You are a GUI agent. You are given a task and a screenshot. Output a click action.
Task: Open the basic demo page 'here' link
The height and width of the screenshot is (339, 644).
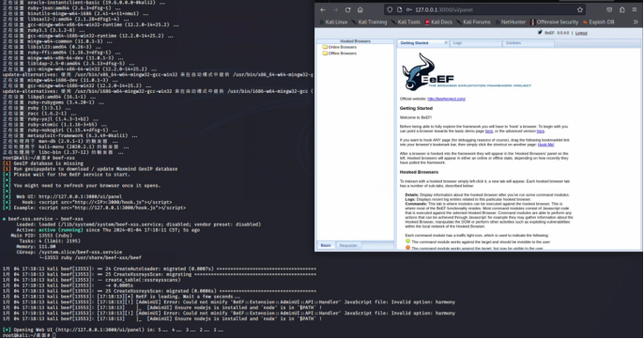point(489,131)
